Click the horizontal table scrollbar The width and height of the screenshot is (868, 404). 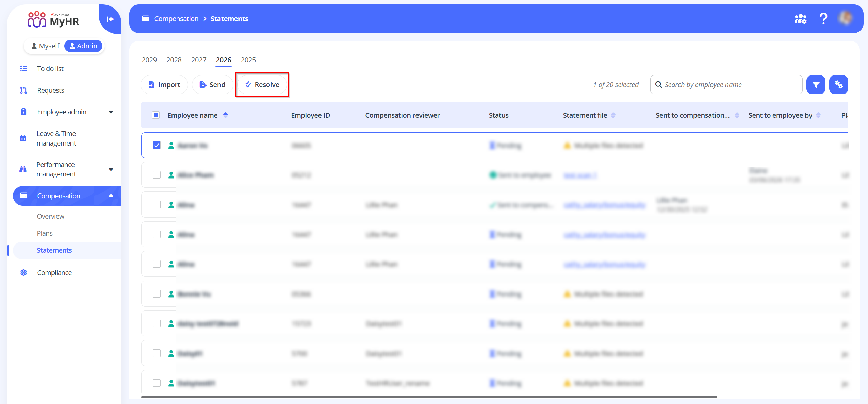pyautogui.click(x=429, y=397)
